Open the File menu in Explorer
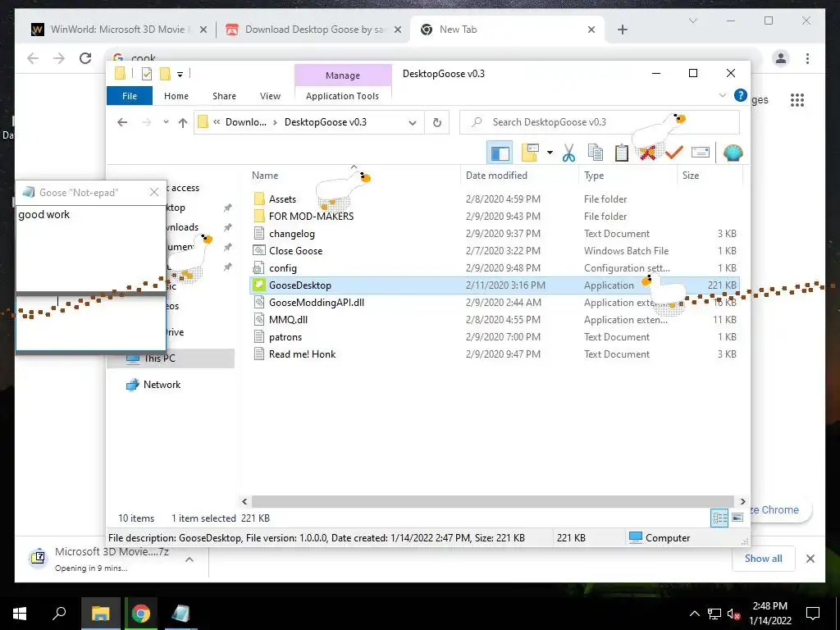The image size is (840, 630). pyautogui.click(x=130, y=96)
